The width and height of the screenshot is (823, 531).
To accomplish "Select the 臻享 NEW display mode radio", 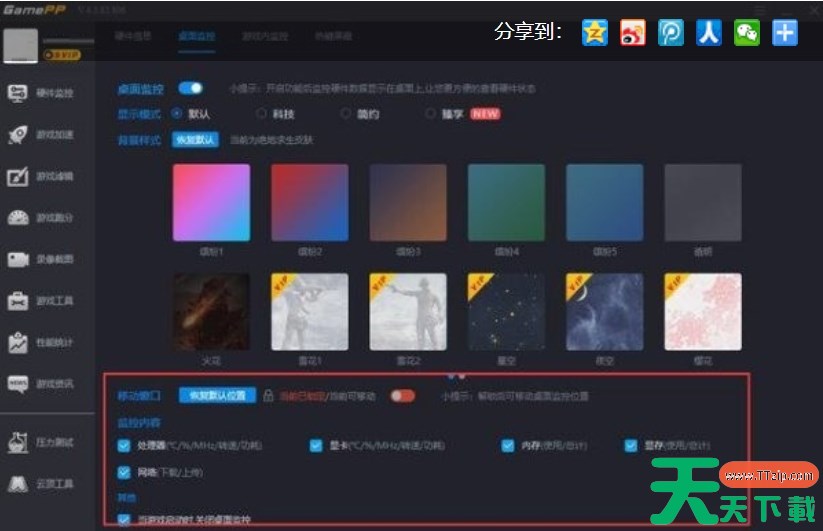I will tap(430, 113).
